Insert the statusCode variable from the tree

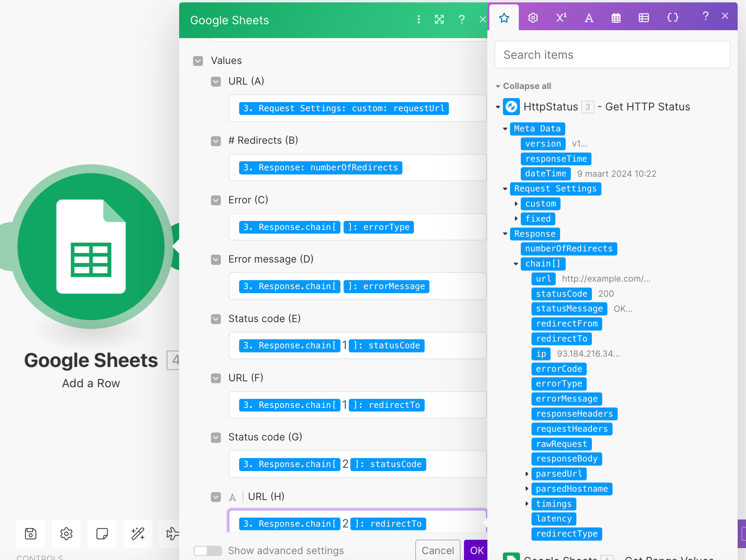pos(561,294)
